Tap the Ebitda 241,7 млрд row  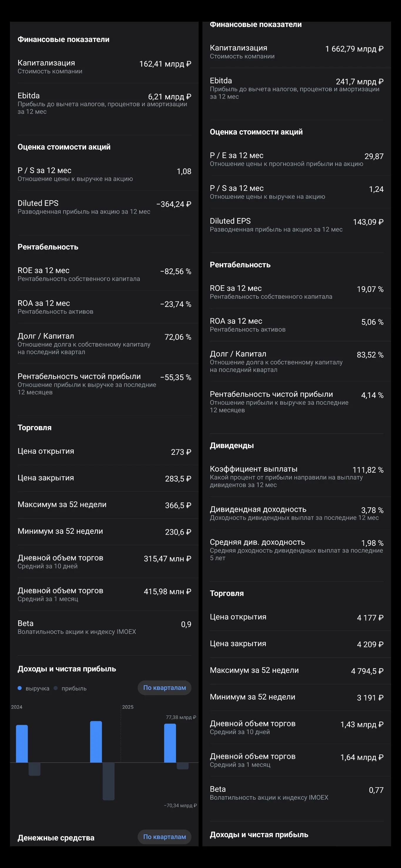click(x=296, y=88)
